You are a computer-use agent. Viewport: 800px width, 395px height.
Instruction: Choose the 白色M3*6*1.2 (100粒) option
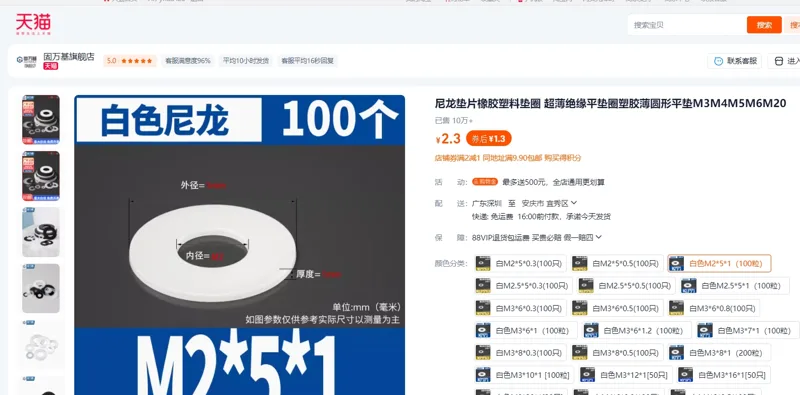(637, 330)
